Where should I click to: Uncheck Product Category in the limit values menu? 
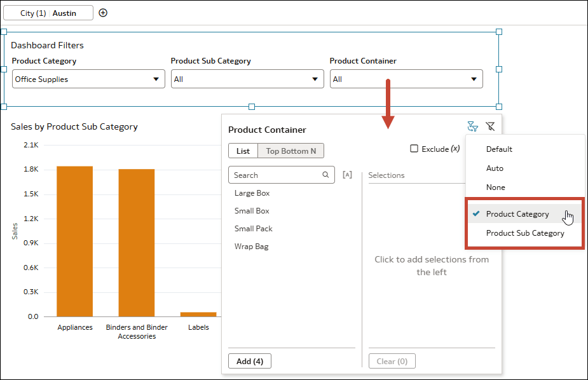[517, 214]
